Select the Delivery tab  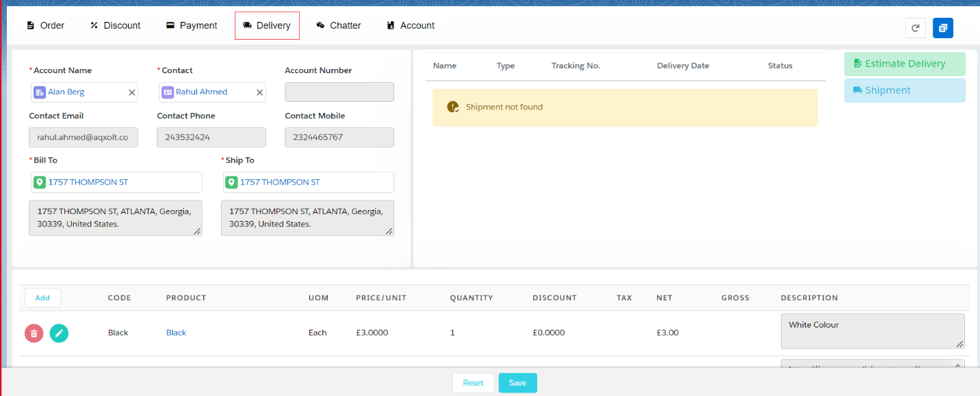tap(267, 25)
